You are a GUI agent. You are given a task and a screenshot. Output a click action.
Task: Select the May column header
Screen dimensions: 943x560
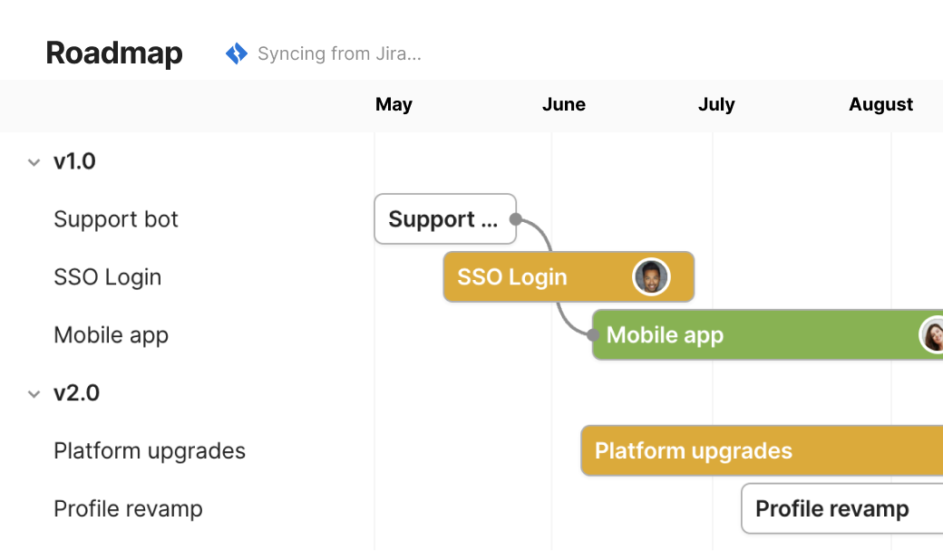[394, 104]
